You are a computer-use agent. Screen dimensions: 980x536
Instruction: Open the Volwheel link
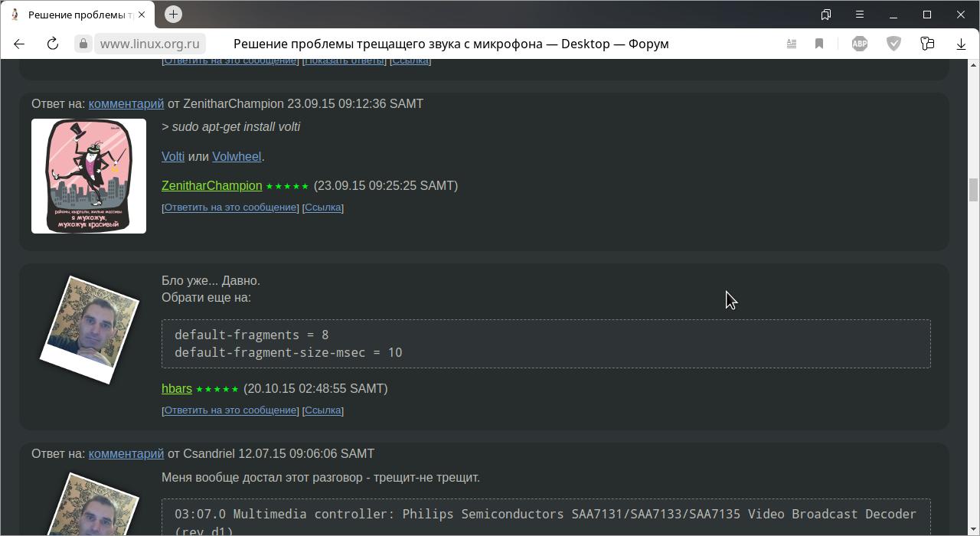click(237, 156)
